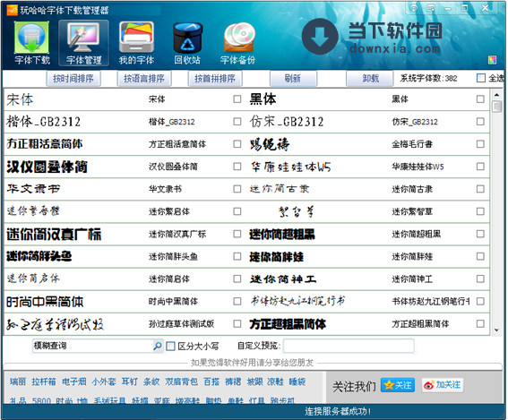The width and height of the screenshot is (508, 420).
Task: Click the font list scrollbar thumb
Action: tap(496, 107)
